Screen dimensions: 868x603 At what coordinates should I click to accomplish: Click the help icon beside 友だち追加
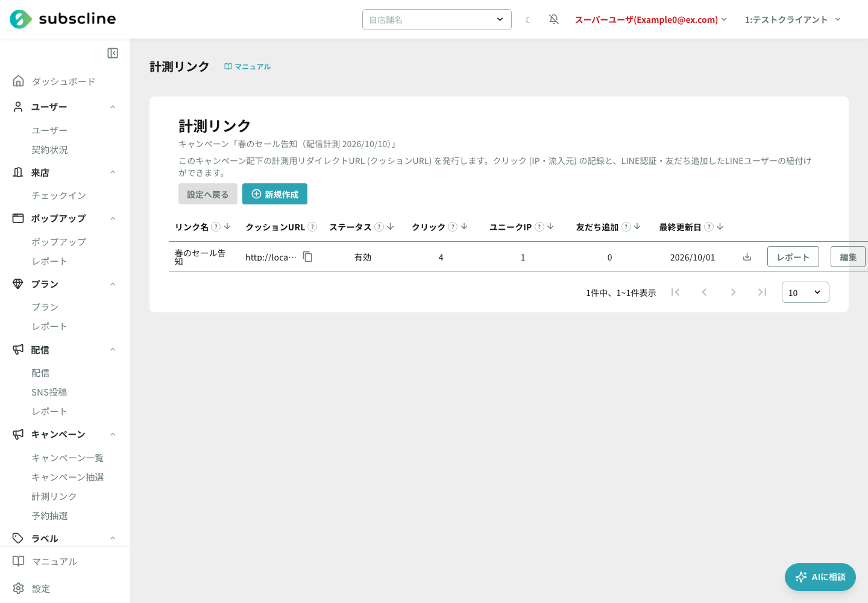click(x=626, y=227)
